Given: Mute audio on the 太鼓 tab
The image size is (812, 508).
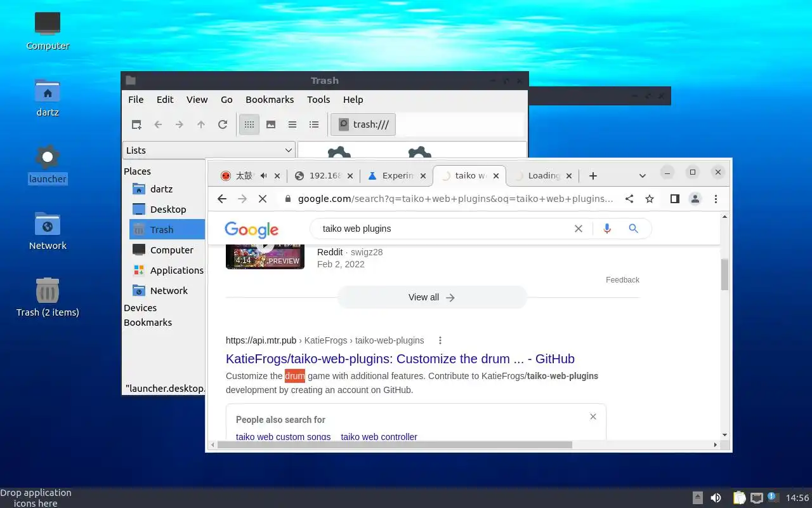Looking at the screenshot, I should click(x=263, y=176).
